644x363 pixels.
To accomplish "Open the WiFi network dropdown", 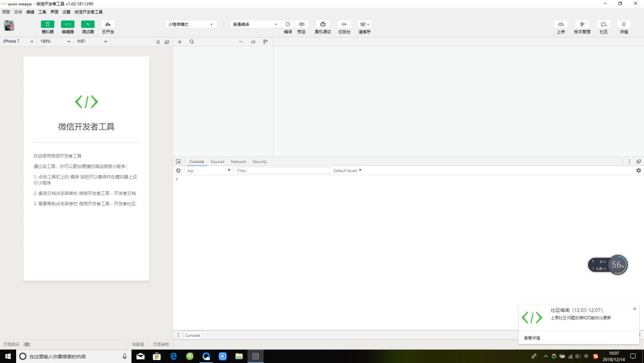I will (x=92, y=42).
